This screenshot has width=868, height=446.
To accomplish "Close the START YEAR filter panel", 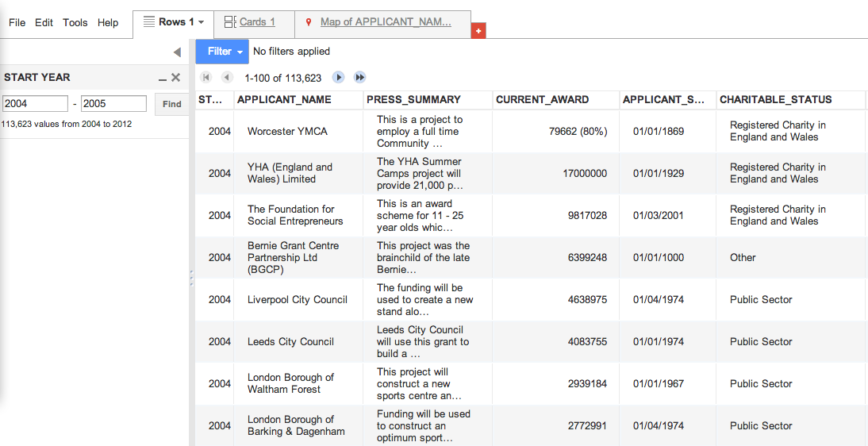I will (x=175, y=78).
